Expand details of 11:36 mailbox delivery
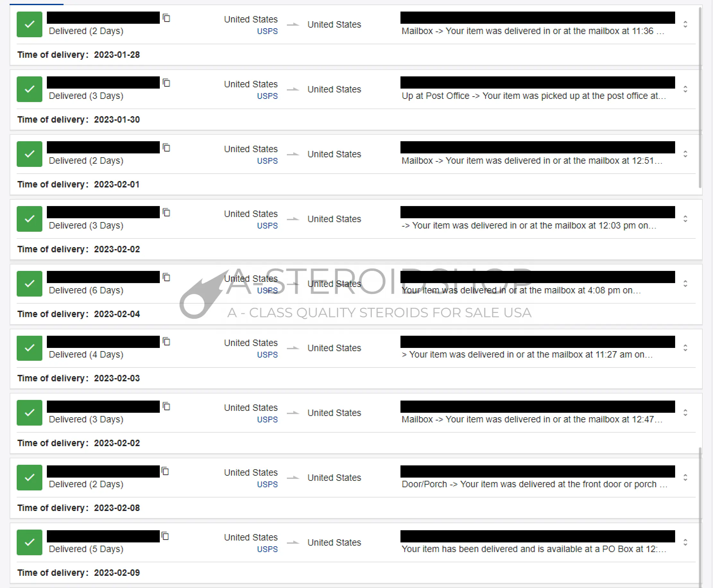Image resolution: width=713 pixels, height=588 pixels. [x=685, y=24]
